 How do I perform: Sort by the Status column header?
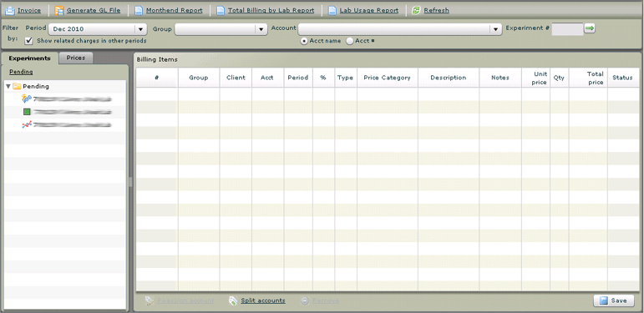click(x=622, y=78)
